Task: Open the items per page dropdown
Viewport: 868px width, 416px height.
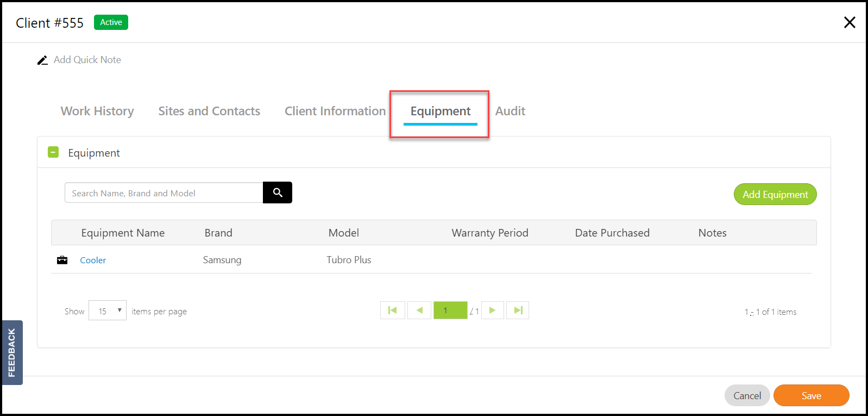Action: point(108,311)
